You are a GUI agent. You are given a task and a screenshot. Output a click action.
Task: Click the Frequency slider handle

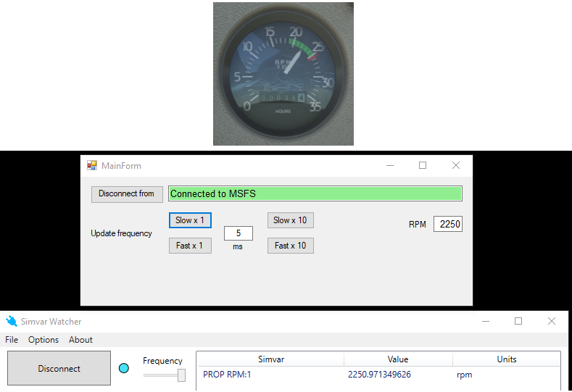click(181, 375)
